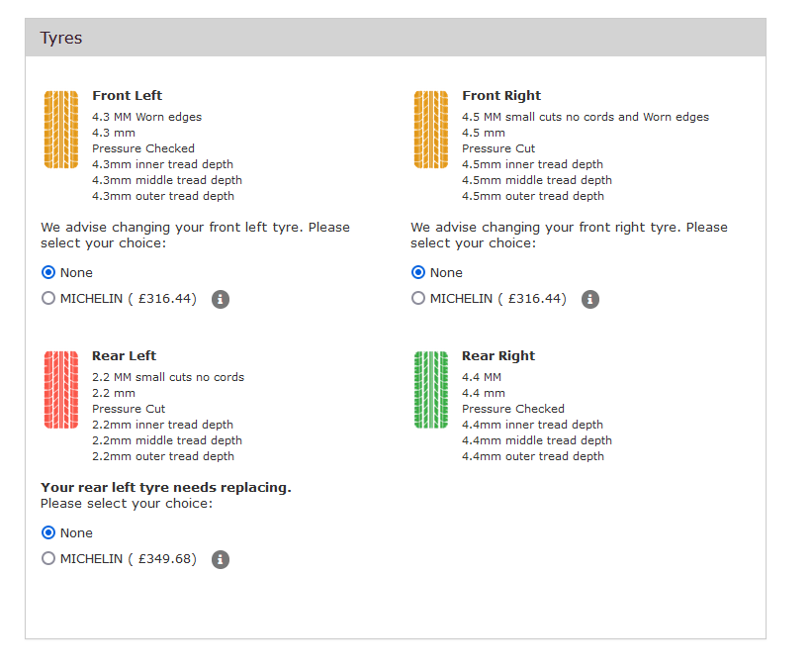Screen dimensions: 812x672
Task: Click the Rear Right heading
Action: pyautogui.click(x=498, y=356)
